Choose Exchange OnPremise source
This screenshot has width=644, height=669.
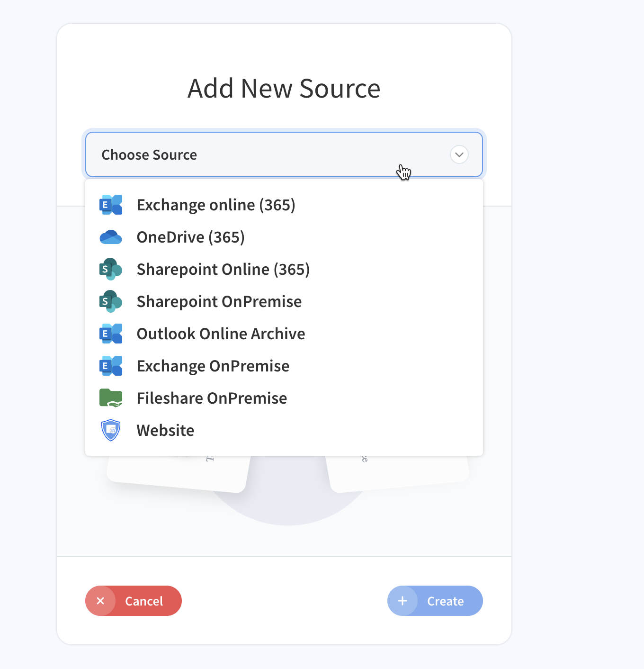coord(284,366)
